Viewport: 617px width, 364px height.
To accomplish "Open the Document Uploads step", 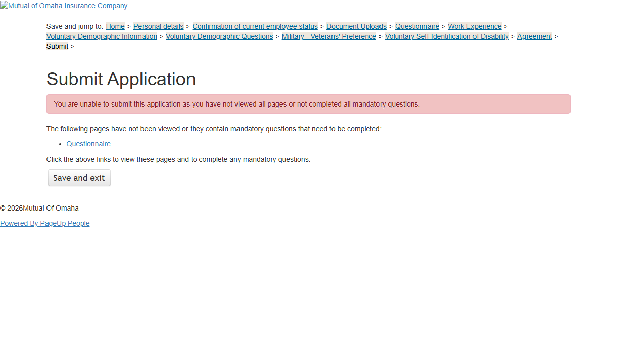I will pos(356,26).
